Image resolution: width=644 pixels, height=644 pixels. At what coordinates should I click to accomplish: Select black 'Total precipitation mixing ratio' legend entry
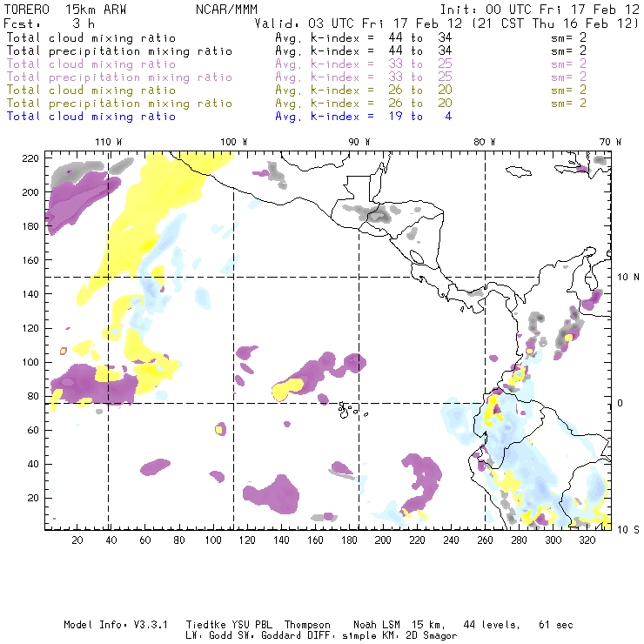(x=119, y=51)
